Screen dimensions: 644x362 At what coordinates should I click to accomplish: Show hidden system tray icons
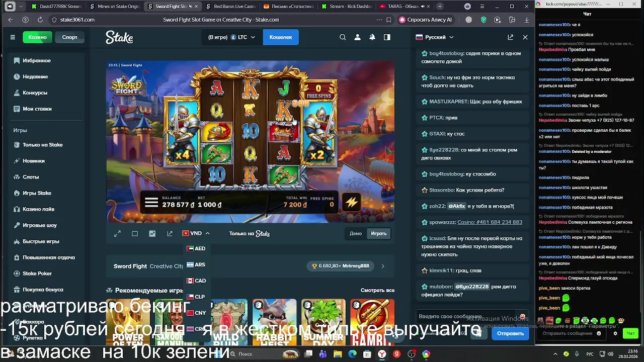[x=555, y=354]
